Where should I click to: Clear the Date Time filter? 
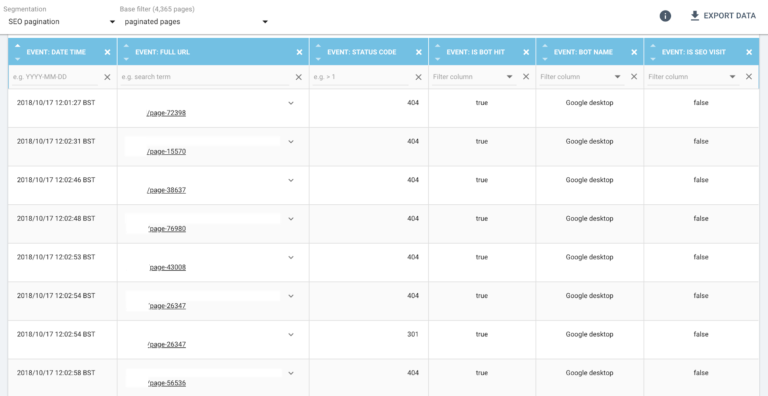point(107,77)
